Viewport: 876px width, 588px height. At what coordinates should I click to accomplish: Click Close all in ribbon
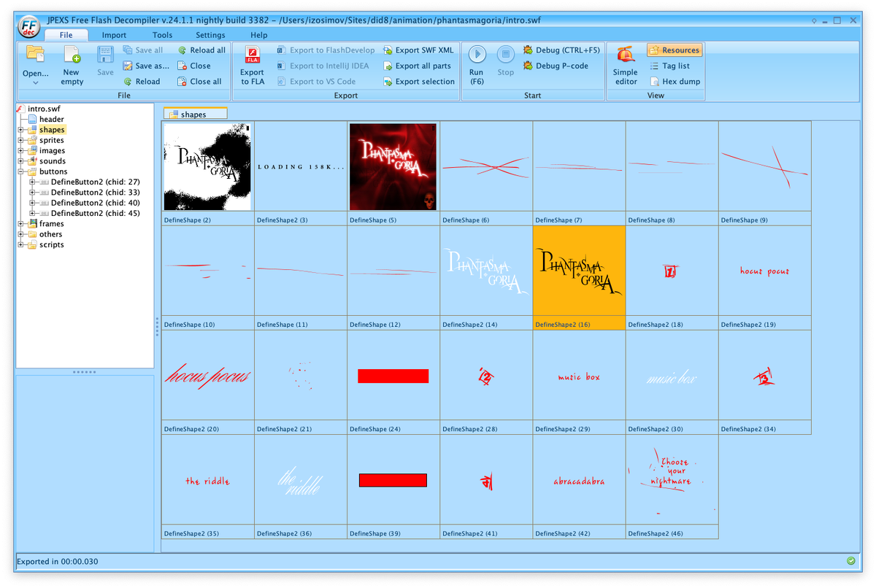click(x=199, y=82)
